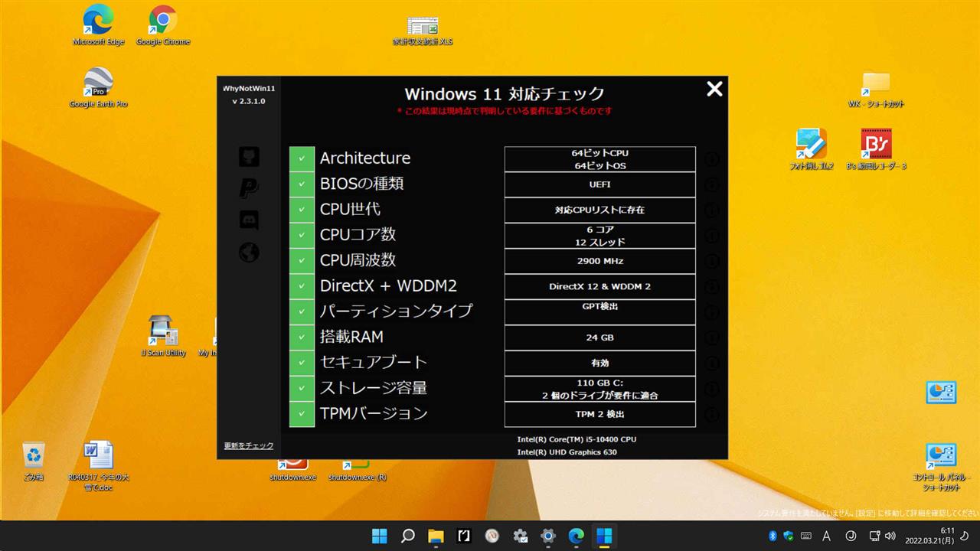This screenshot has height=551, width=980.
Task: Click the 2900 MHz result cell
Action: [600, 261]
